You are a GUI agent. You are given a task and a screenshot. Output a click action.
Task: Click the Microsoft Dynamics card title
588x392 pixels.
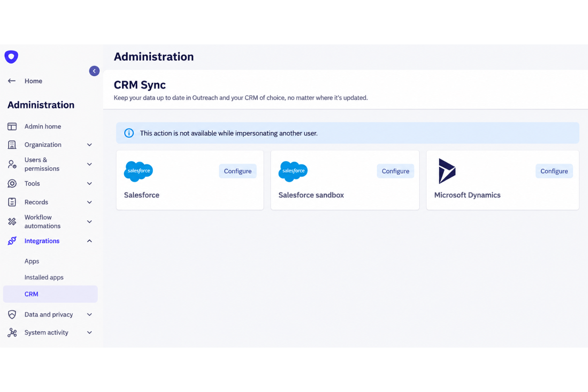[x=467, y=195]
